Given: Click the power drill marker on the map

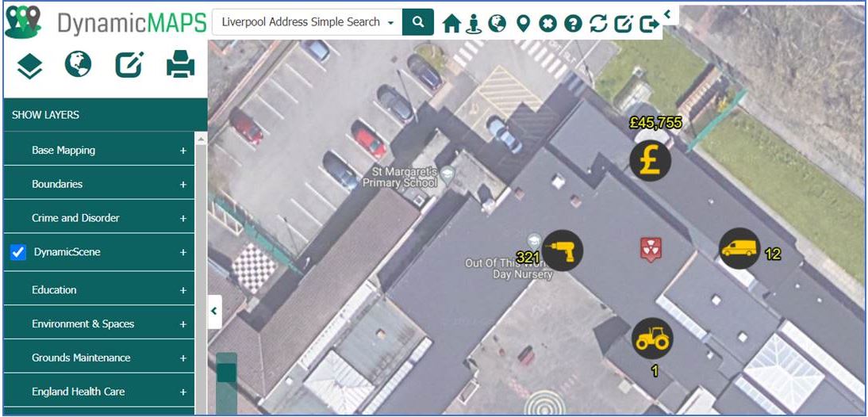Looking at the screenshot, I should pos(563,251).
